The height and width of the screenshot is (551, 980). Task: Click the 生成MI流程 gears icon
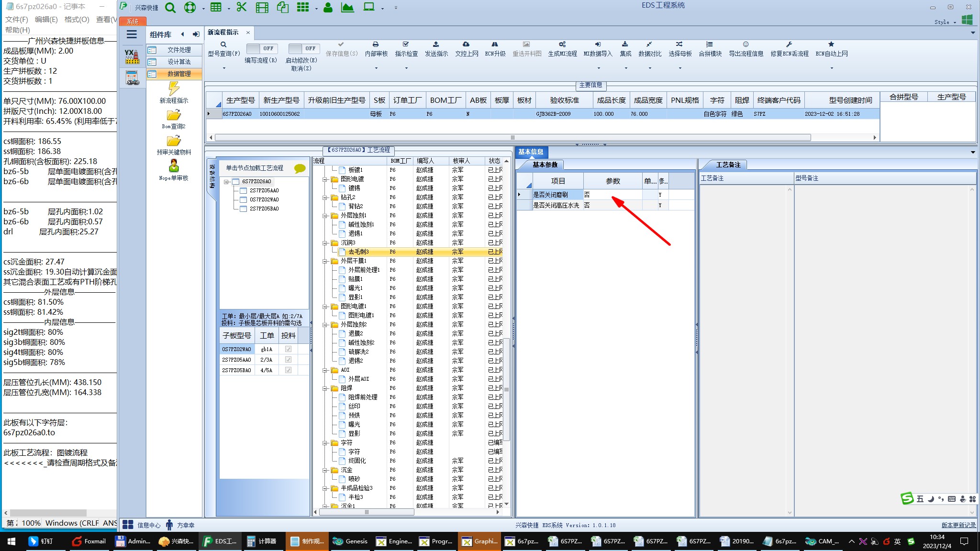(562, 44)
